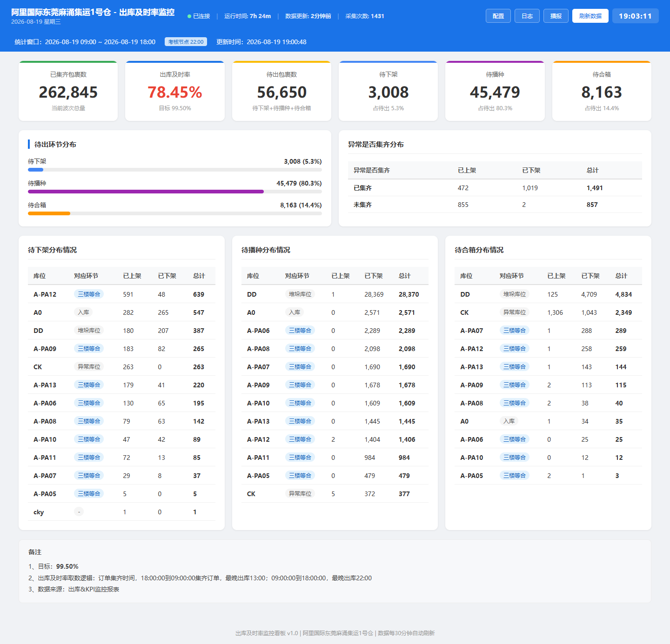This screenshot has width=670, height=644.
Task: Click the purple 待播种 progress bar
Action: (x=146, y=192)
